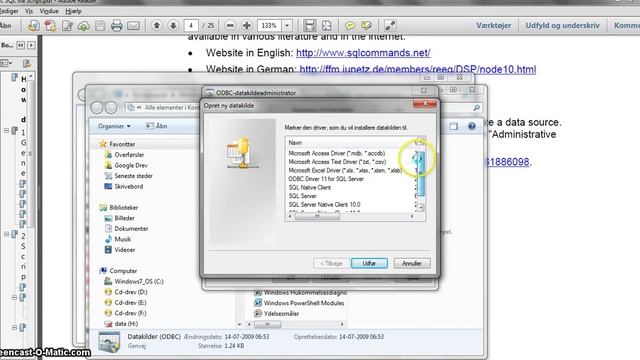640x360 pixels.
Task: Open the zoom percentage dropdown arrow
Action: pyautogui.click(x=287, y=25)
